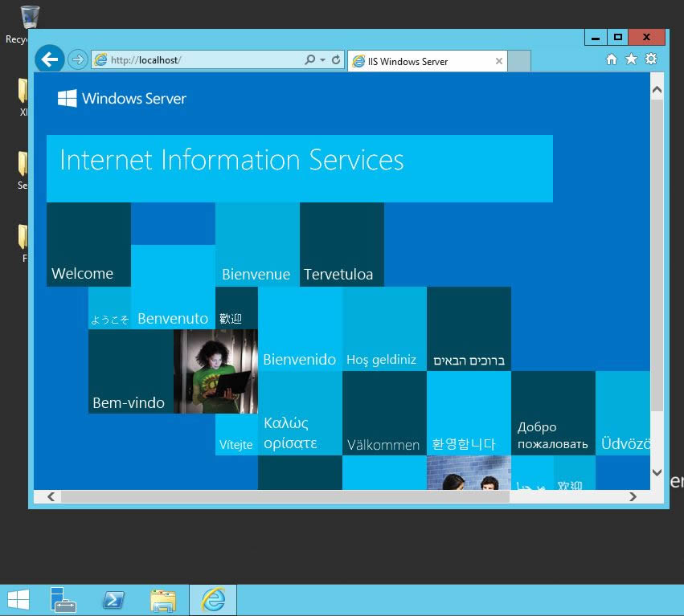
Task: Click the Internet Explorer taskbar icon
Action: click(x=213, y=600)
